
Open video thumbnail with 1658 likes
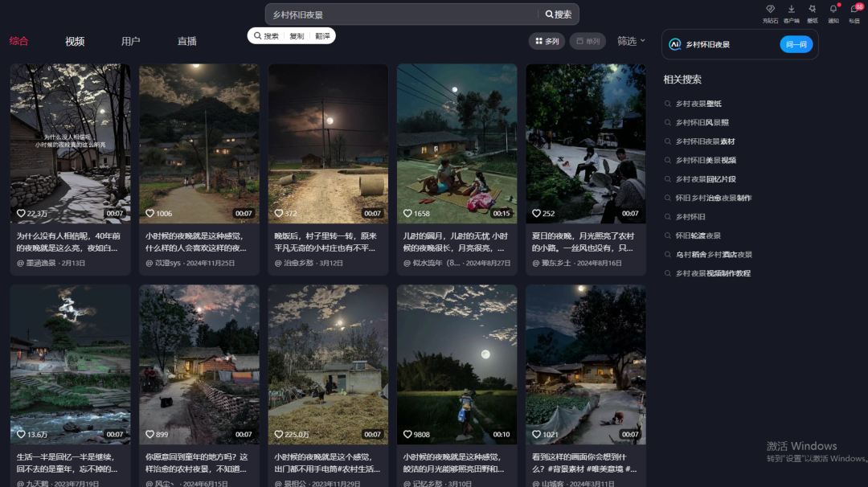tap(457, 143)
